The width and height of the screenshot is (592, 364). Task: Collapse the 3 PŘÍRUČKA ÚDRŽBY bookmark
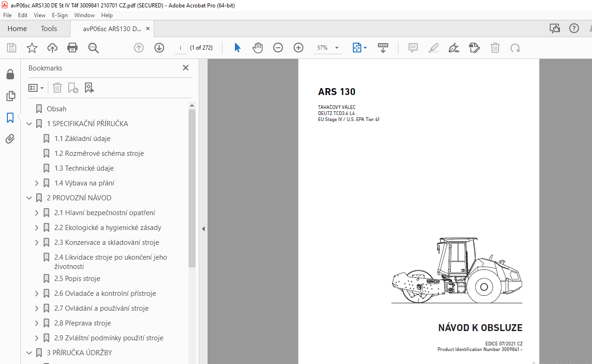tap(30, 353)
